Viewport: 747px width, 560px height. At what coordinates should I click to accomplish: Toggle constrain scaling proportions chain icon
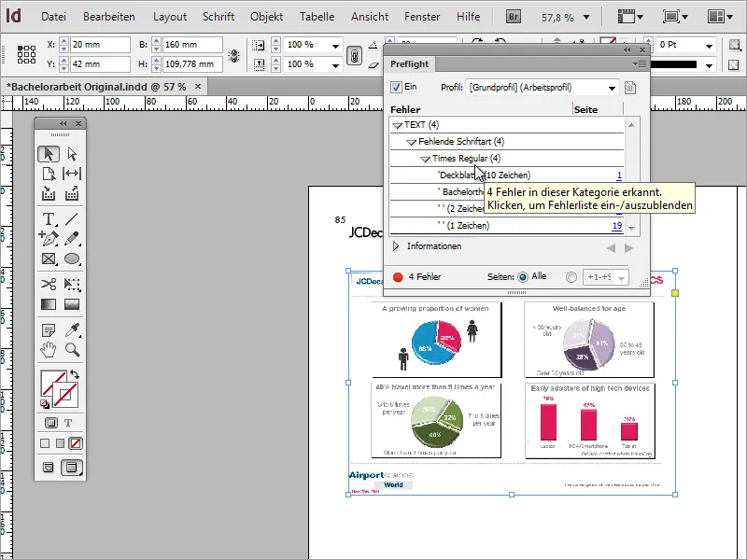pyautogui.click(x=354, y=55)
